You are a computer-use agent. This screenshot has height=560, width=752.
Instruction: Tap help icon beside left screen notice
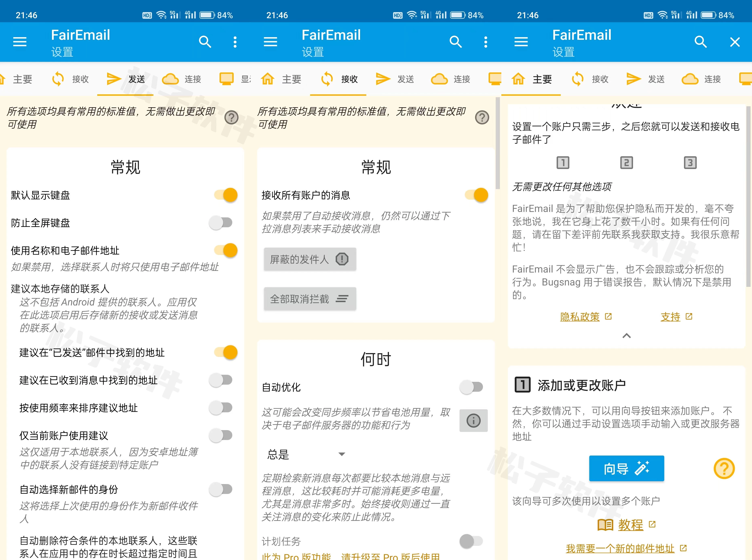(231, 117)
